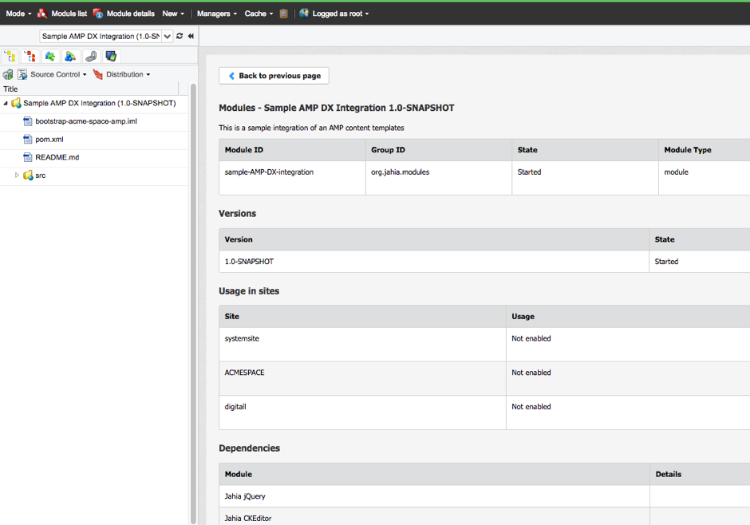Click the Module Type column header
This screenshot has height=525, width=750.
pyautogui.click(x=704, y=150)
